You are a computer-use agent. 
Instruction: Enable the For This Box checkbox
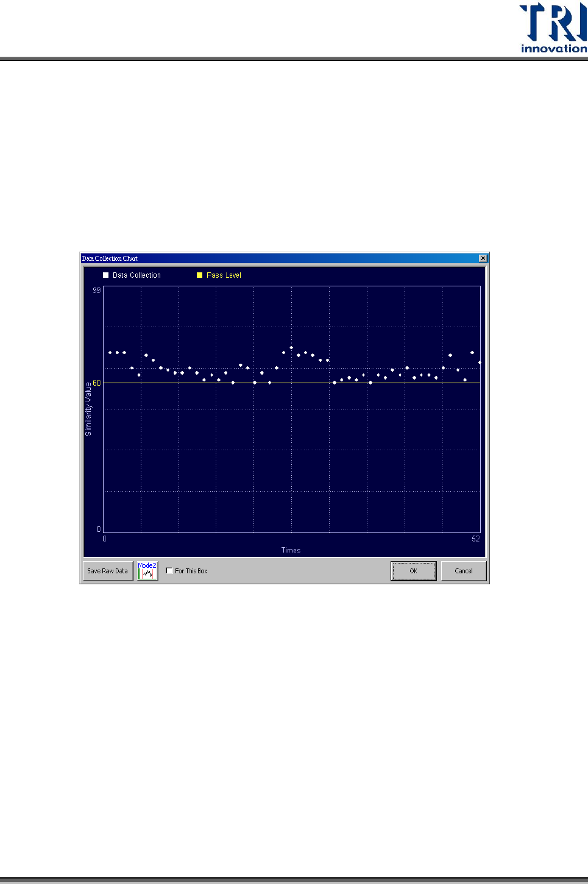[x=169, y=571]
